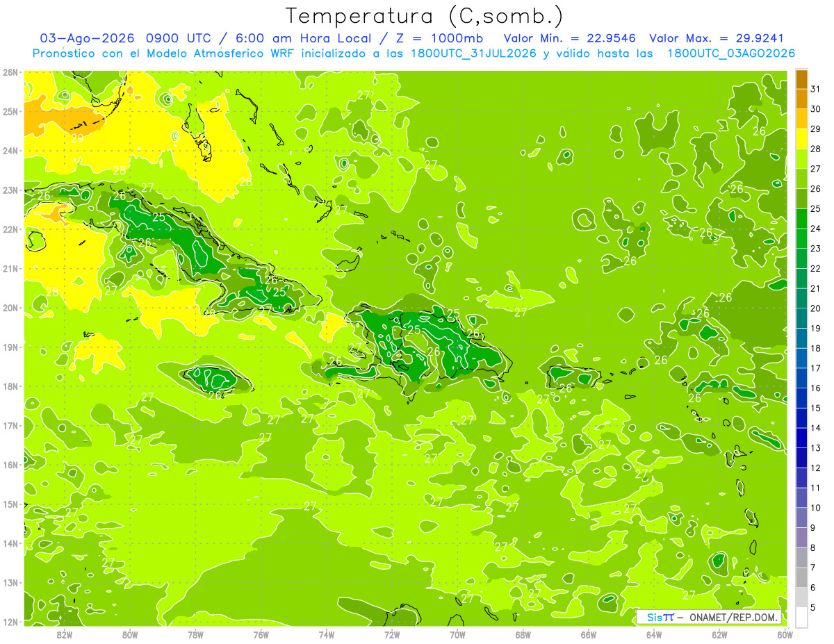Click the latitude axis label "14N"
This screenshot has width=834, height=644.
[x=10, y=543]
